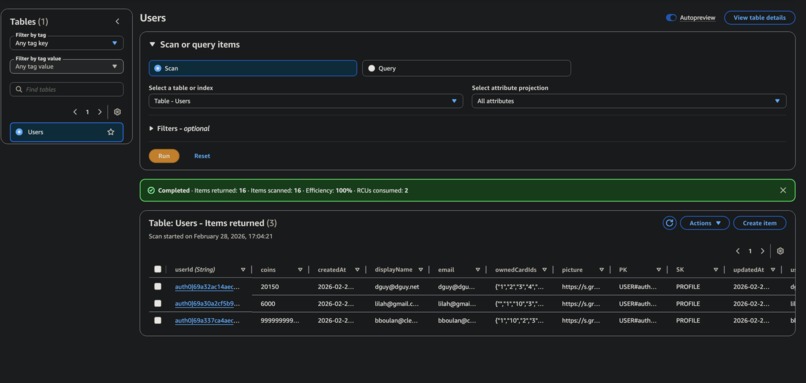This screenshot has height=383, width=806.
Task: Check the dguy@dguy.net row checkbox
Action: [158, 286]
